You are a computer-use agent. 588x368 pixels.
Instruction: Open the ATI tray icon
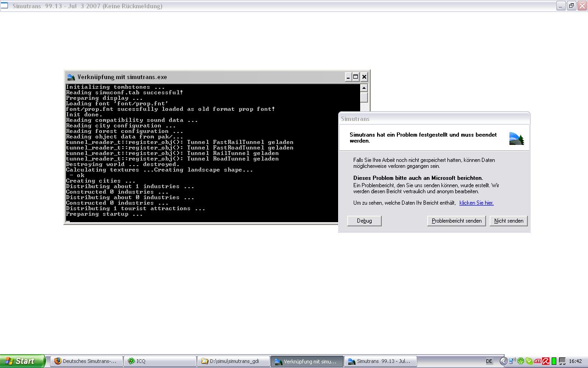point(537,361)
